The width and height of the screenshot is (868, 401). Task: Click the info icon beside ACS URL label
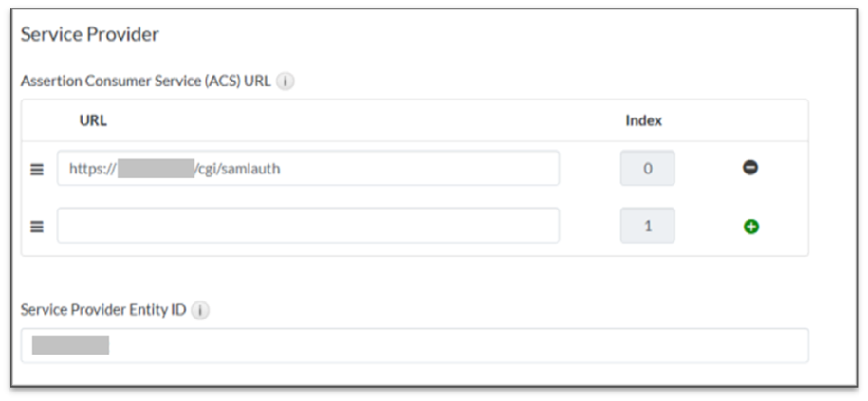286,82
